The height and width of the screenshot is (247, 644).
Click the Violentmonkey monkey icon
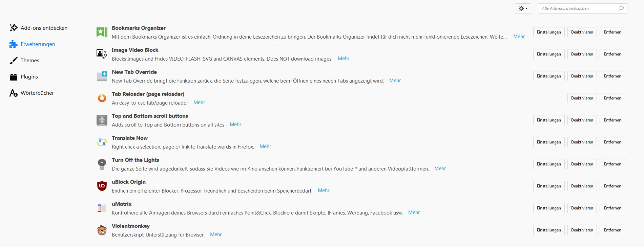(x=102, y=230)
